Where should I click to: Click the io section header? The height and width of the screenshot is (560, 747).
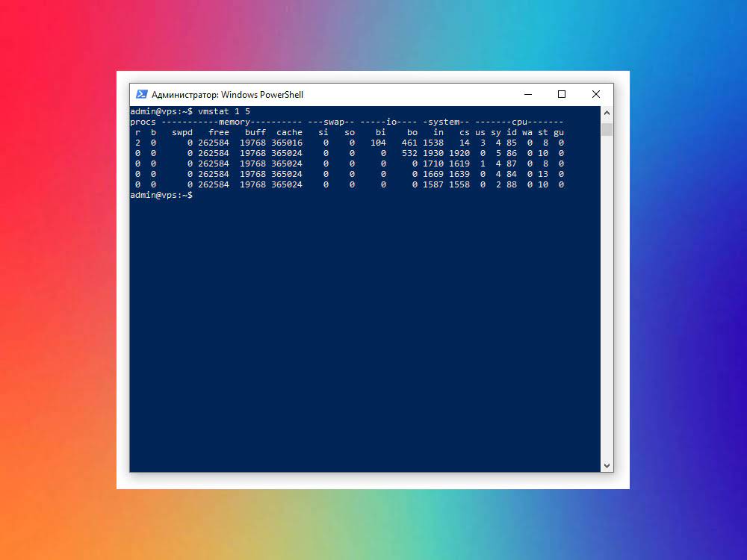392,121
